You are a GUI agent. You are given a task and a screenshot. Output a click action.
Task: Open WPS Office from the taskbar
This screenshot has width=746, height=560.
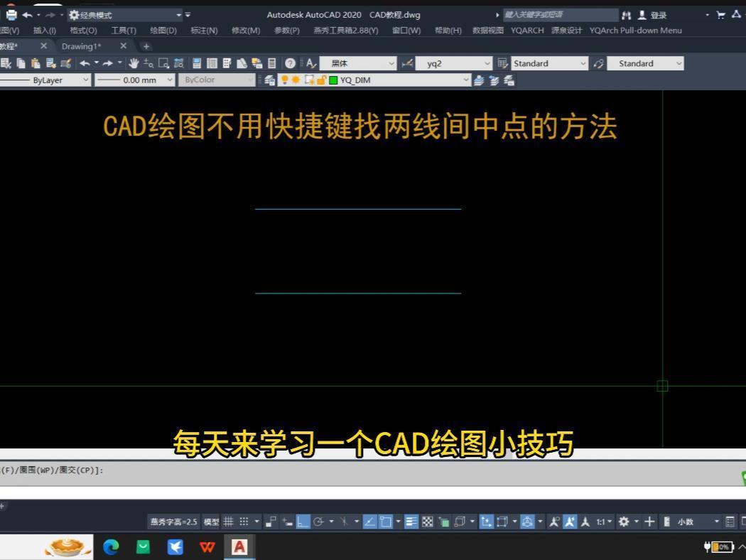pos(207,546)
